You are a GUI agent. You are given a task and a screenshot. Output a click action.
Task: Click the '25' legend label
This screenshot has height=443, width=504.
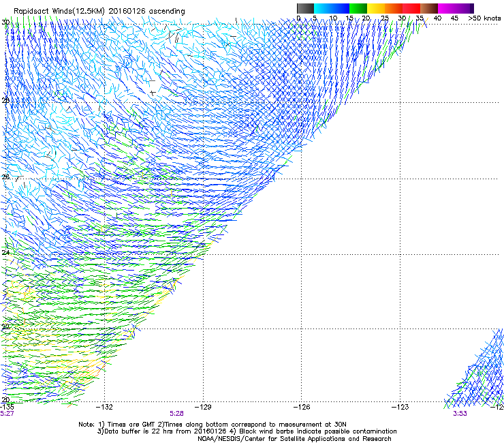[x=385, y=18]
